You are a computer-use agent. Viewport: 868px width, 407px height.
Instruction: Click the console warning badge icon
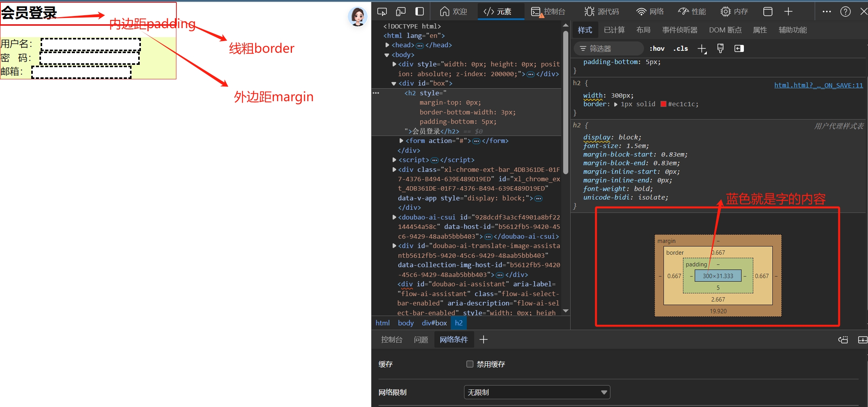[x=541, y=16]
